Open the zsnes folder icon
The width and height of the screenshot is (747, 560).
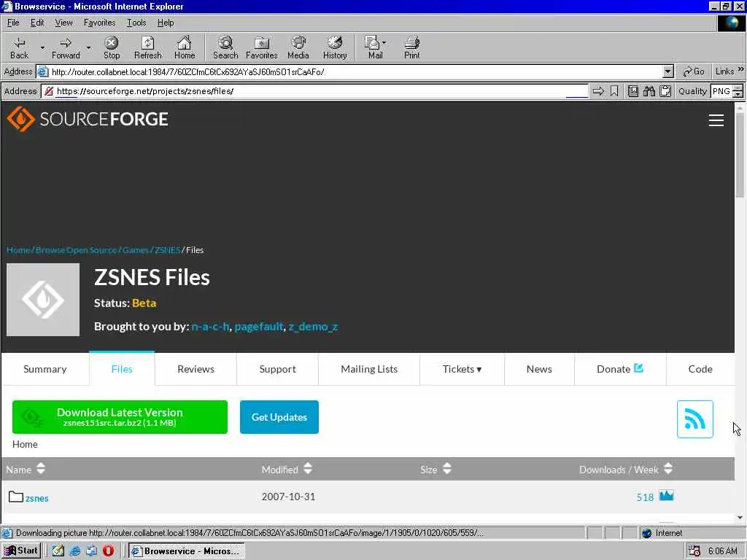(16, 497)
